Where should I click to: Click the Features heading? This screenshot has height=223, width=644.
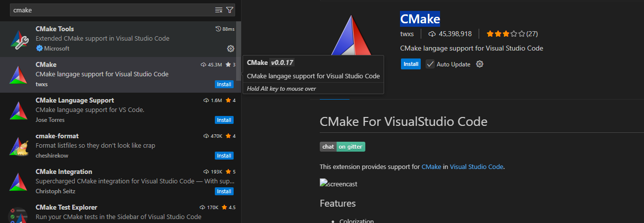tap(338, 203)
